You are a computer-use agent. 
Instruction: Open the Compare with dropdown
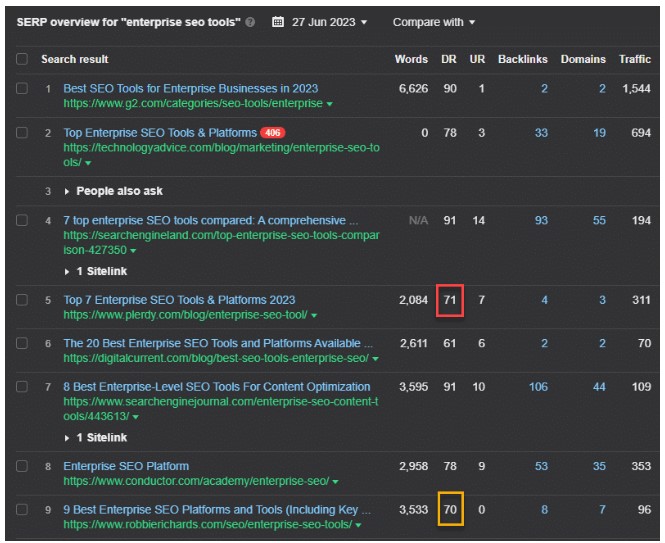[433, 22]
